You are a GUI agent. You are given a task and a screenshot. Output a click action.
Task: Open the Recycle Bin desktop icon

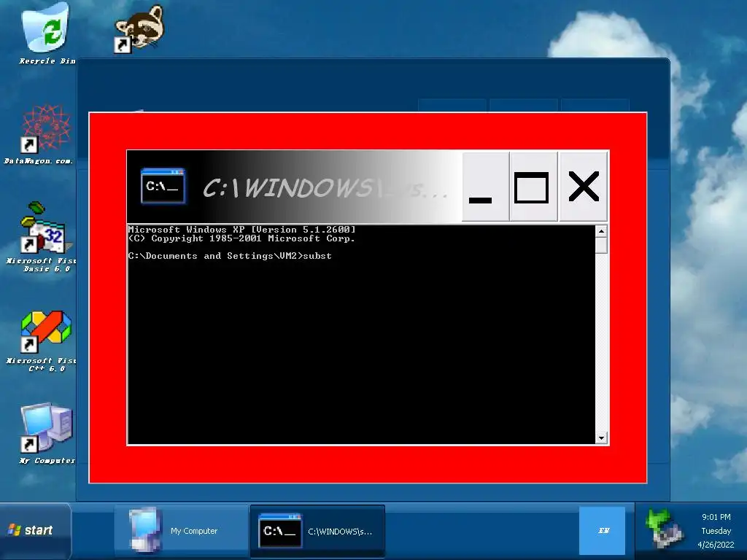pos(47,34)
